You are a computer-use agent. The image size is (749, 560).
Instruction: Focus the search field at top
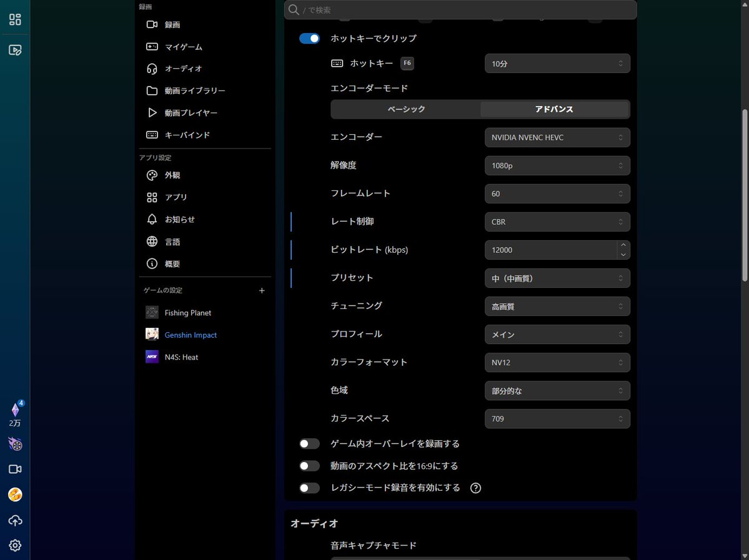(x=460, y=9)
